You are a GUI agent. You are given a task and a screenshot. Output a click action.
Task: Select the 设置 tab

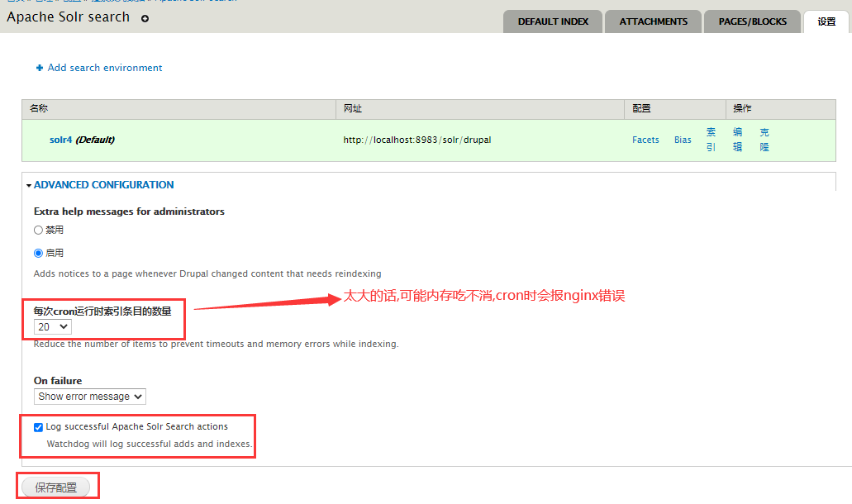coord(826,21)
